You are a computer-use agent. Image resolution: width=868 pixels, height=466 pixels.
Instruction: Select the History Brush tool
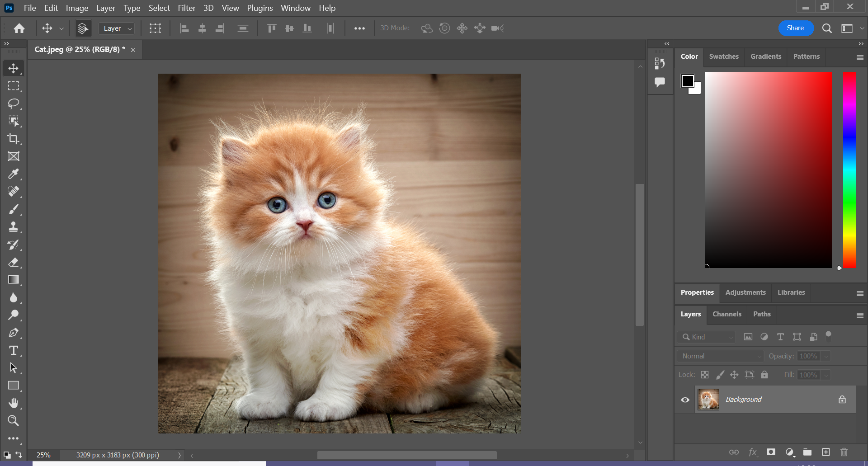click(14, 245)
